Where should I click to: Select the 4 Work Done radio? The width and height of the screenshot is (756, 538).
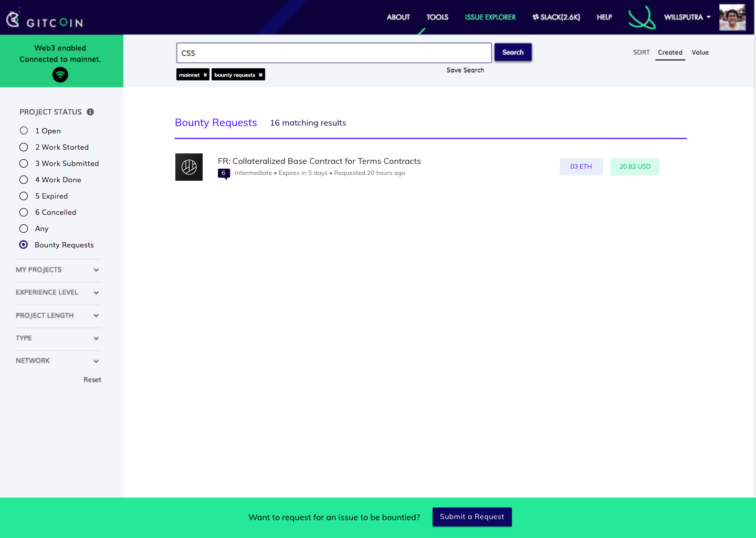(x=24, y=180)
